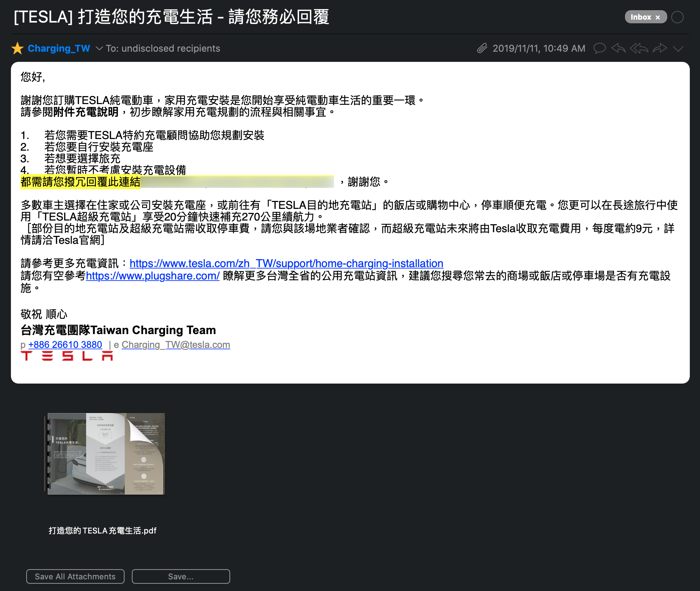The width and height of the screenshot is (700, 591).
Task: Click the '台灣充電團隊Taiwan Charging Team' signature line
Action: click(118, 330)
